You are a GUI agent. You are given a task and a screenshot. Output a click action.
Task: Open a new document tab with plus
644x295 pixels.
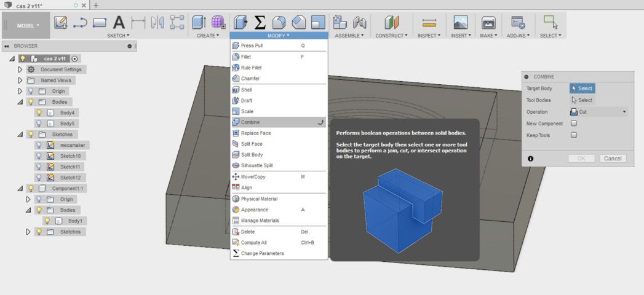[x=96, y=6]
